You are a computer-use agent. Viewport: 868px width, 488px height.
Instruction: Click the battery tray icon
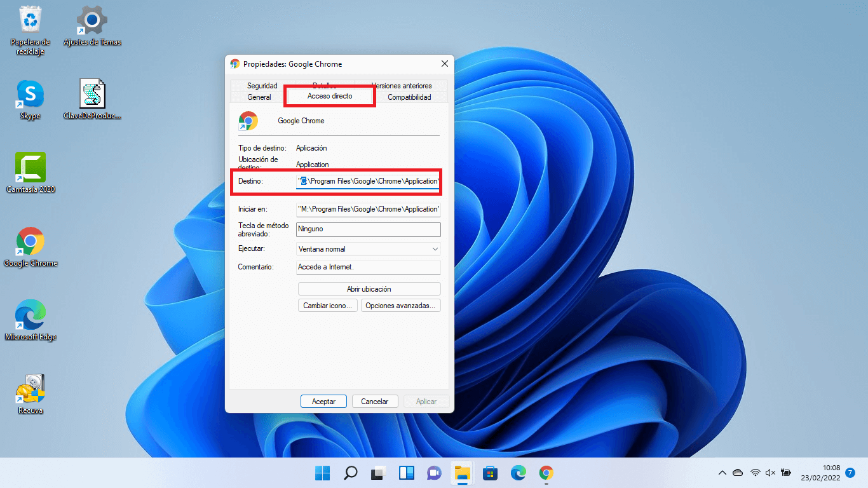click(x=786, y=473)
